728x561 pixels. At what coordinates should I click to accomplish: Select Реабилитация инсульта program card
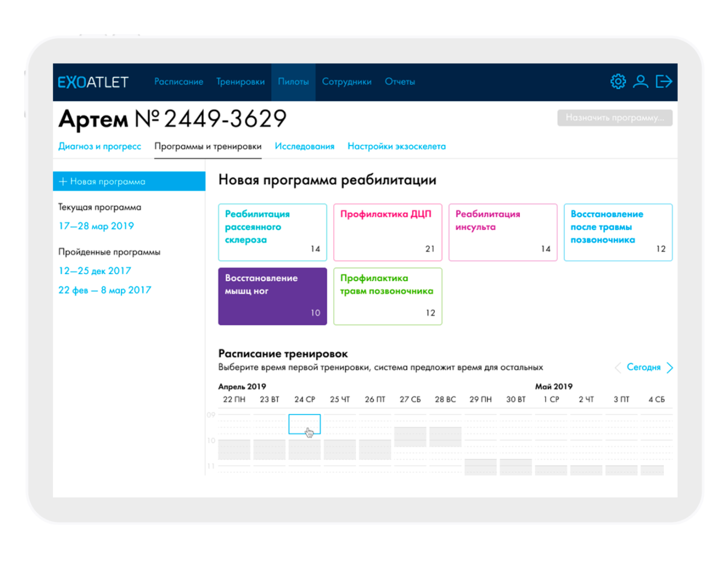point(503,232)
